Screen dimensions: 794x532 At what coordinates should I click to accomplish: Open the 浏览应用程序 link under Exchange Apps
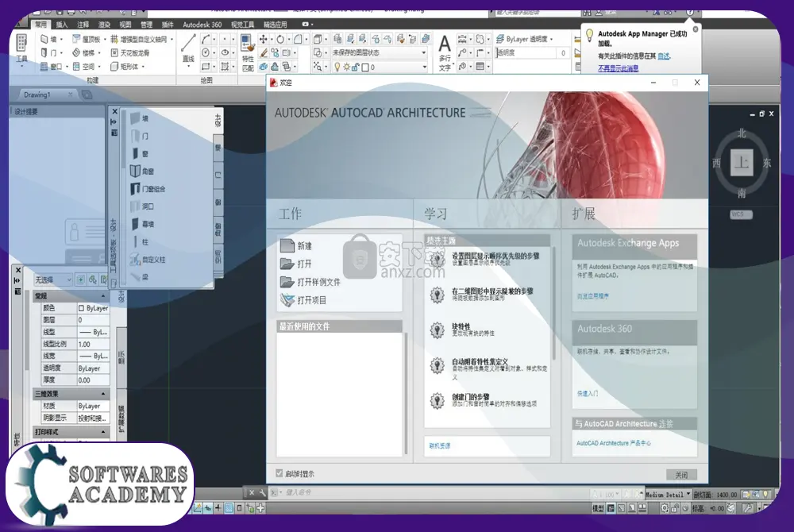593,296
